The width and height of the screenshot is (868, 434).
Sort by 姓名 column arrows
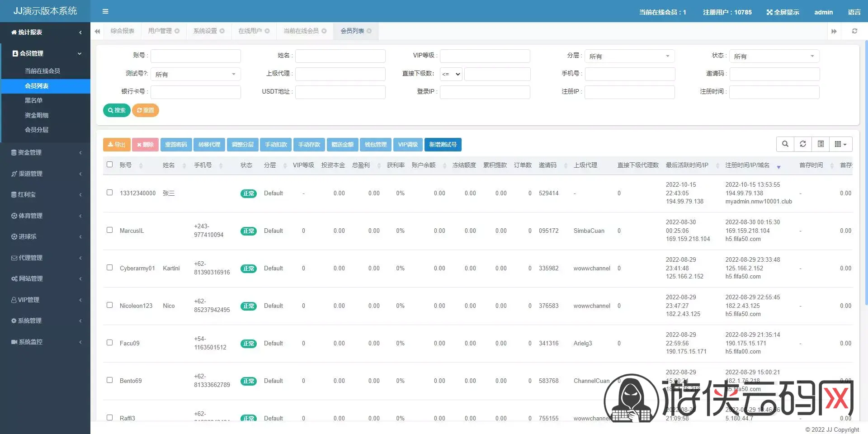point(184,166)
